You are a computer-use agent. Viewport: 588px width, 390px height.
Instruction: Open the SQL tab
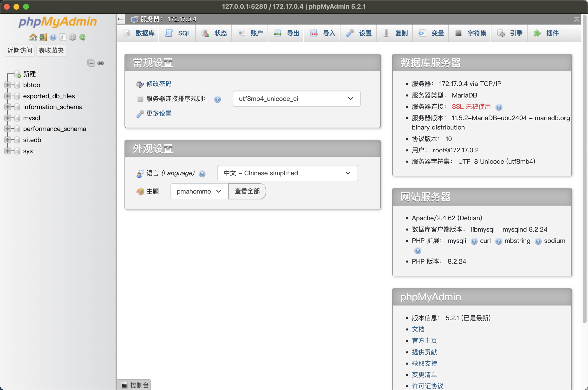(x=178, y=33)
